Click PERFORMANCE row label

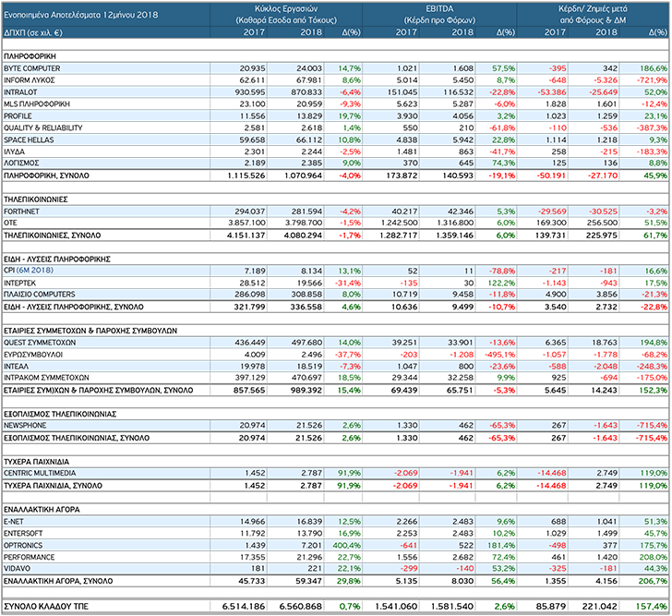[30, 557]
